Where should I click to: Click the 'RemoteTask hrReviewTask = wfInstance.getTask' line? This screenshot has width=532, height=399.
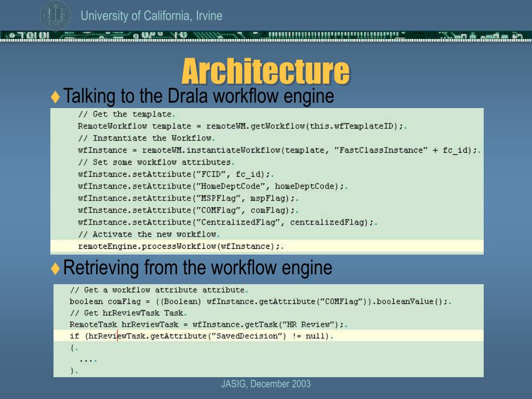(x=208, y=325)
